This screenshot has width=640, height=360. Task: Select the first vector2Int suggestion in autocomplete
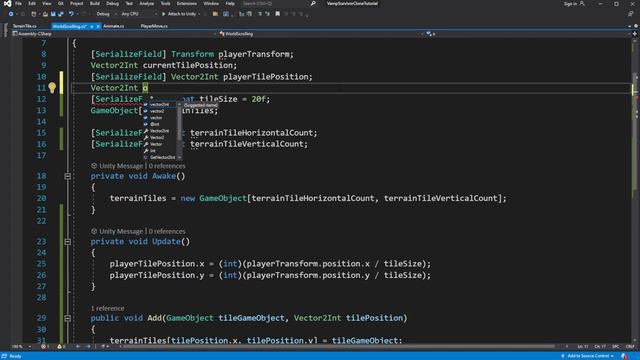tap(160, 104)
